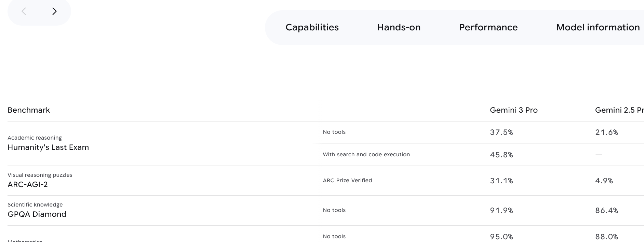Open the Capabilities tab
This screenshot has width=644, height=242.
coord(312,27)
